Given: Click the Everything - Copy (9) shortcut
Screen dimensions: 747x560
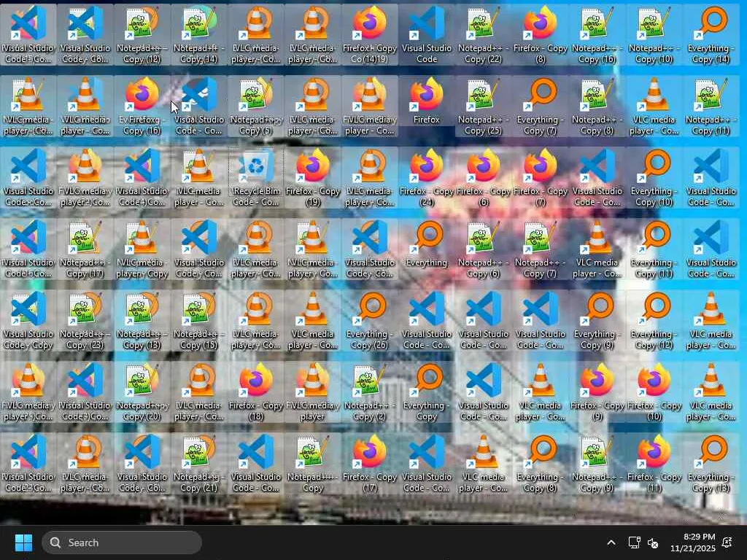Looking at the screenshot, I should (x=597, y=321).
